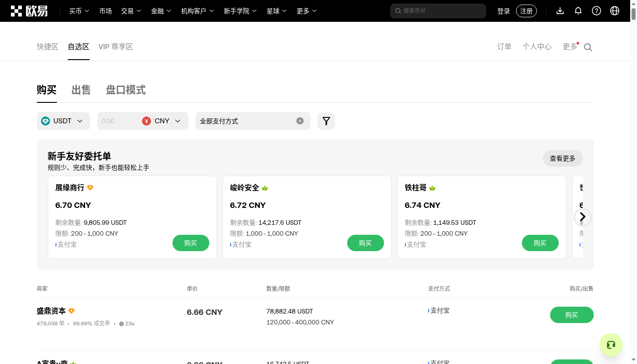
Task: Click the crown badge beside 峻岭安全
Action: (x=265, y=188)
